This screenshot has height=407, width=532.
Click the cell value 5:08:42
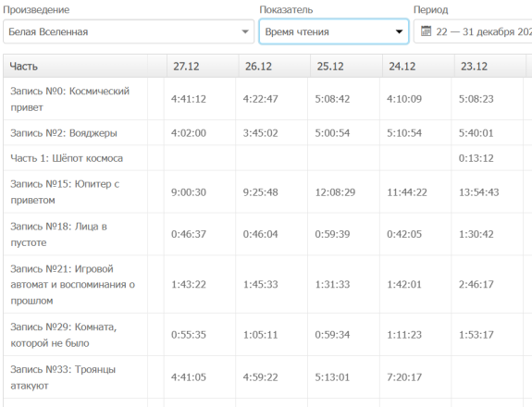coord(332,99)
